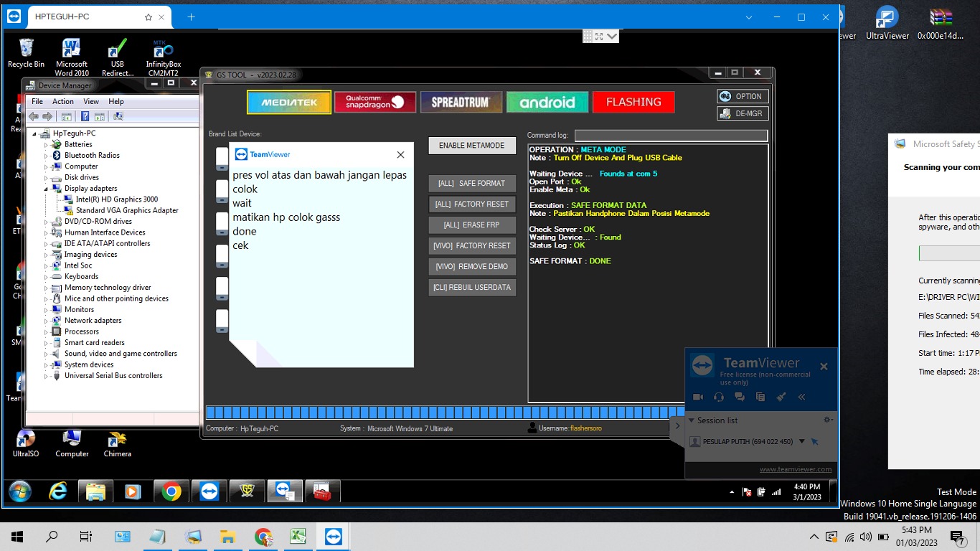Select Smart card readers item
The width and height of the screenshot is (980, 551).
pyautogui.click(x=94, y=343)
